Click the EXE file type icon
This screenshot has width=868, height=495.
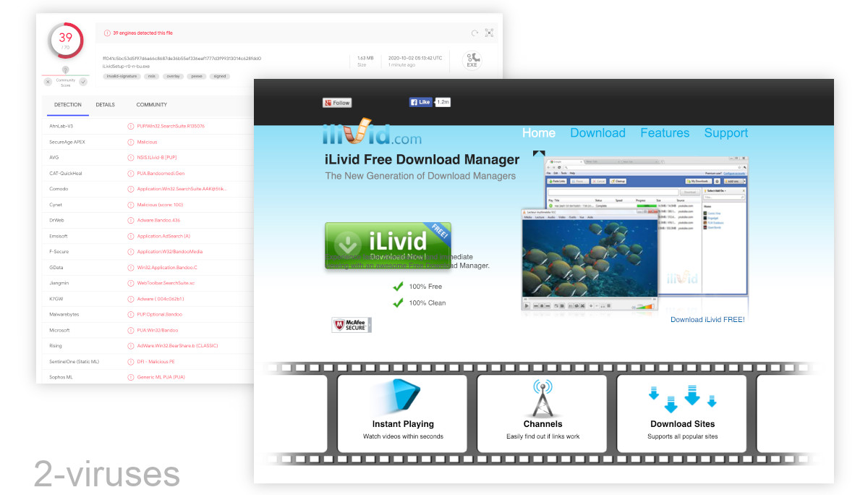point(472,60)
